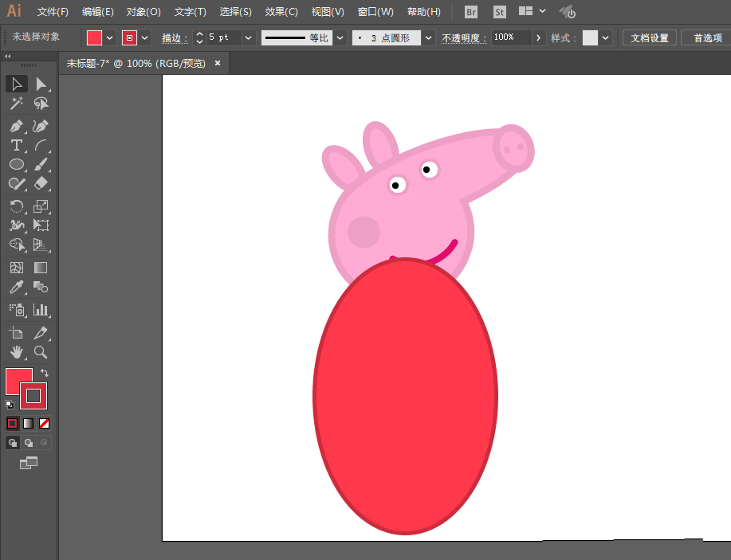Image resolution: width=731 pixels, height=560 pixels.
Task: Open 文字(T) menu
Action: [x=191, y=12]
